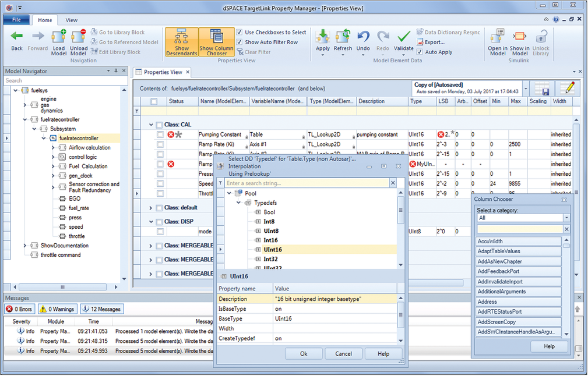Viewport: 588px width, 376px height.
Task: Check the select-all header checkbox
Action: click(x=154, y=101)
